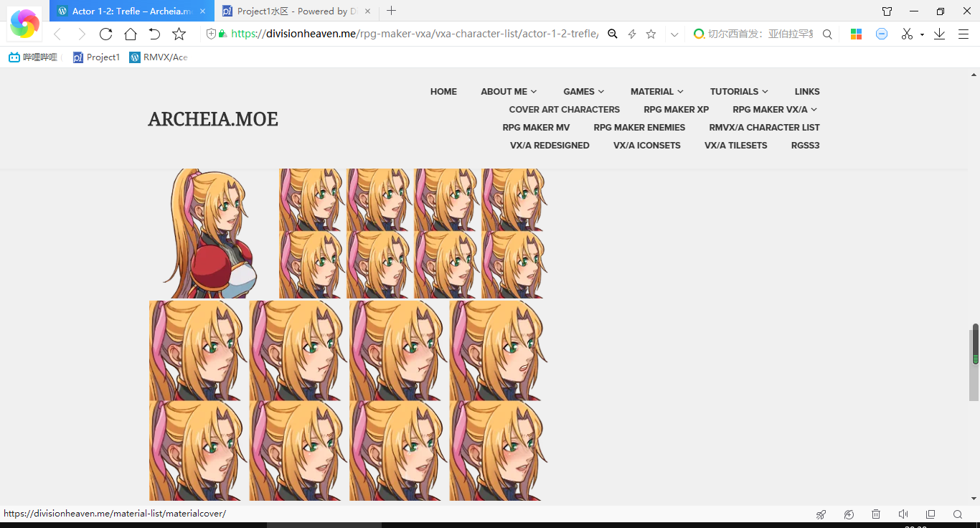Viewport: 980px width, 528px height.
Task: Open the RMVX/Ace bookmark
Action: tap(159, 57)
